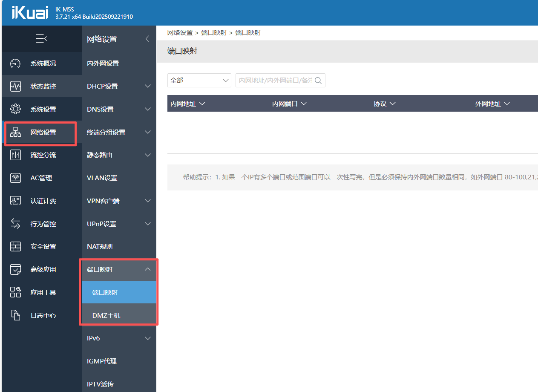
Task: Select the DMZ主机 submenu item
Action: pyautogui.click(x=106, y=315)
